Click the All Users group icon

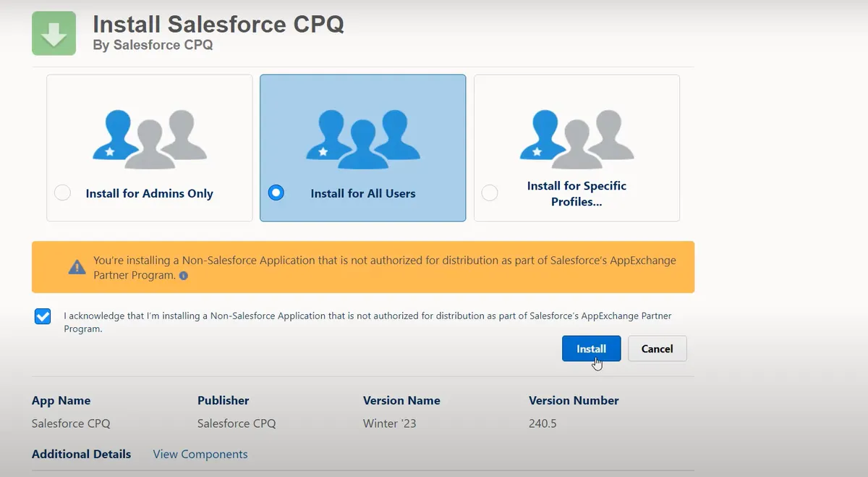point(363,138)
